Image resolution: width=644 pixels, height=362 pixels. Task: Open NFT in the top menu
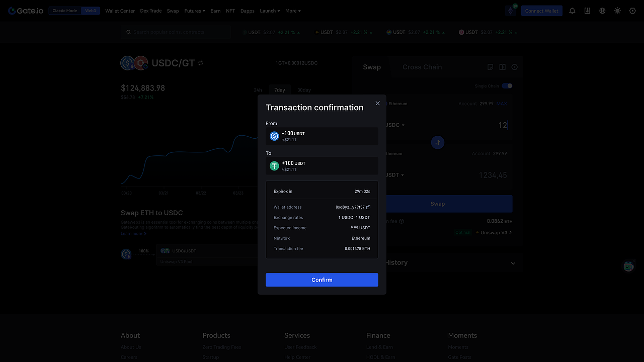pos(230,11)
